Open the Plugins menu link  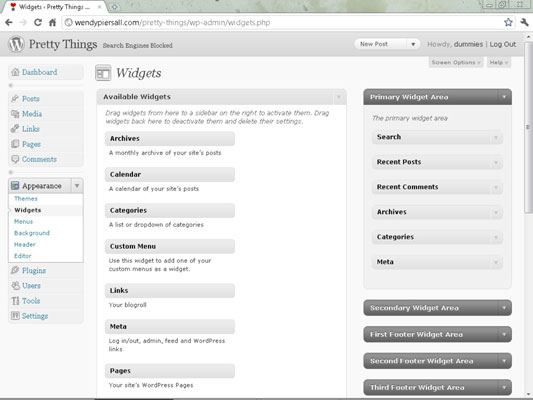coord(34,271)
